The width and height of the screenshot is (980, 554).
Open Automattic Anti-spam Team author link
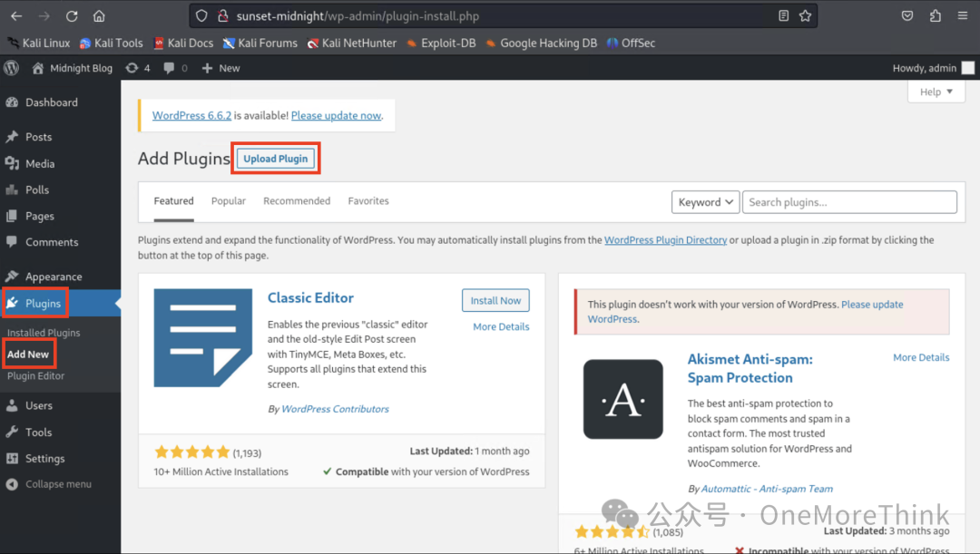tap(767, 489)
